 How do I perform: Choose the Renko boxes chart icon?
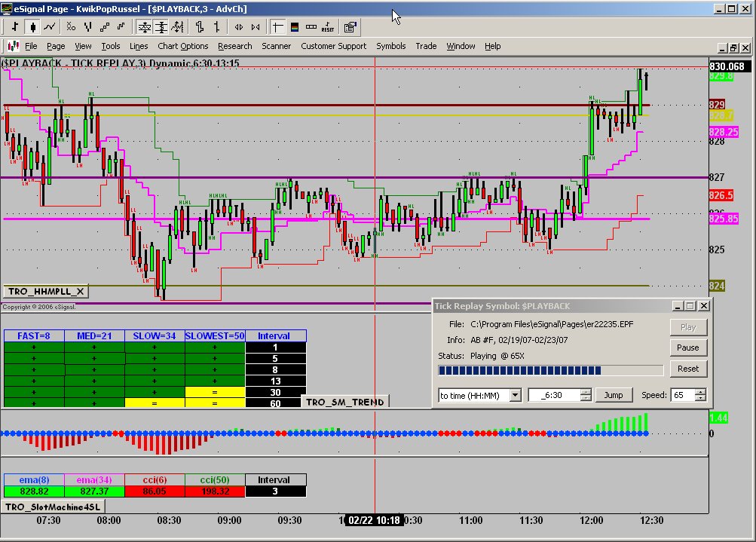[105, 27]
